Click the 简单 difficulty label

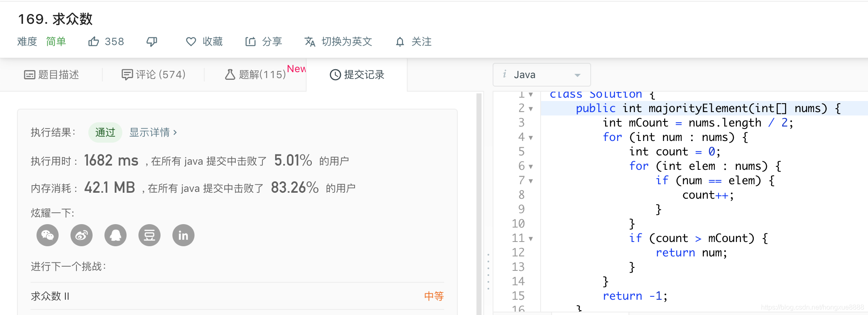click(56, 42)
